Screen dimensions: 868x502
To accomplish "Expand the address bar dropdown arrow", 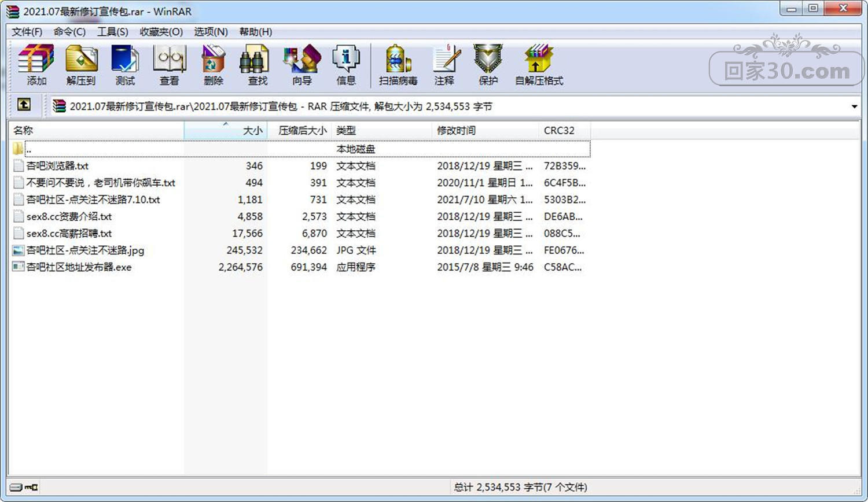I will (x=854, y=106).
